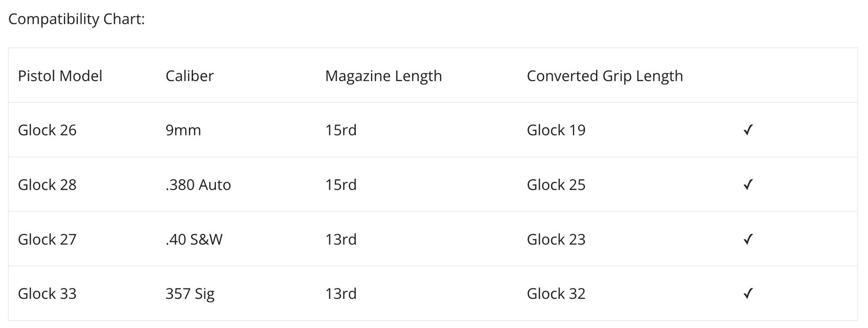
Task: Click the Pistol Model column header
Action: point(60,75)
